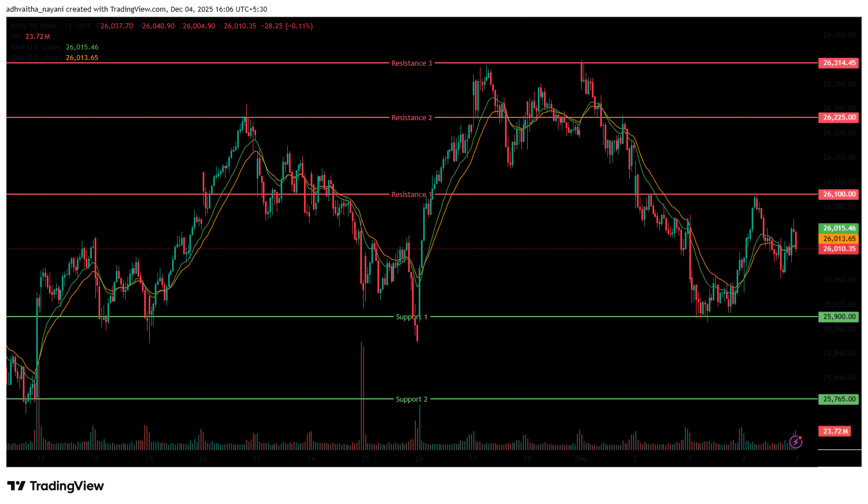The image size is (868, 504).
Task: Click the TradingView logo at bottom left
Action: pos(56,486)
